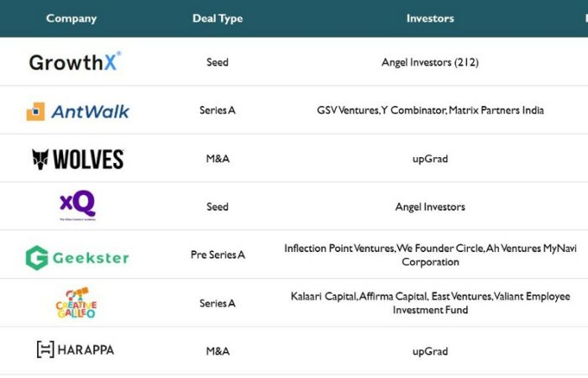Click Angel Investors in the xQ row

tap(430, 207)
